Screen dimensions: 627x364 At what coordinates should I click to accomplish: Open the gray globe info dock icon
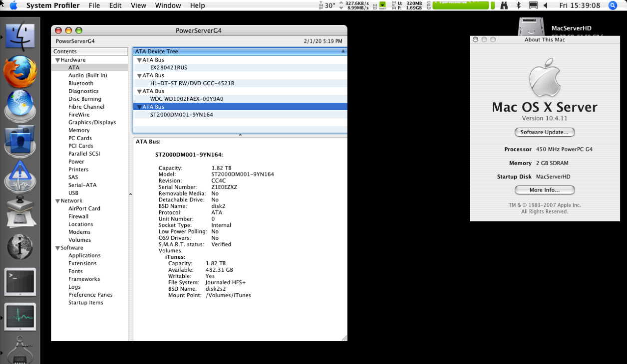click(20, 247)
